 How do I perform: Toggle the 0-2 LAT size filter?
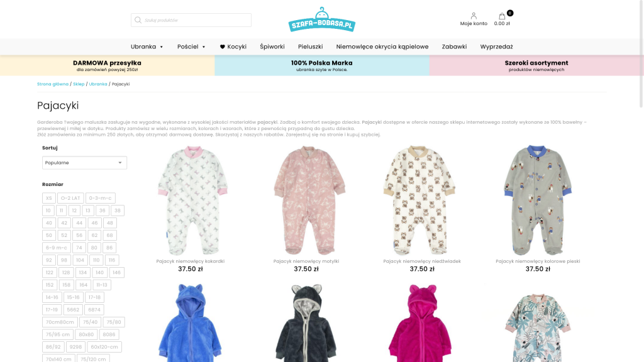(70, 198)
